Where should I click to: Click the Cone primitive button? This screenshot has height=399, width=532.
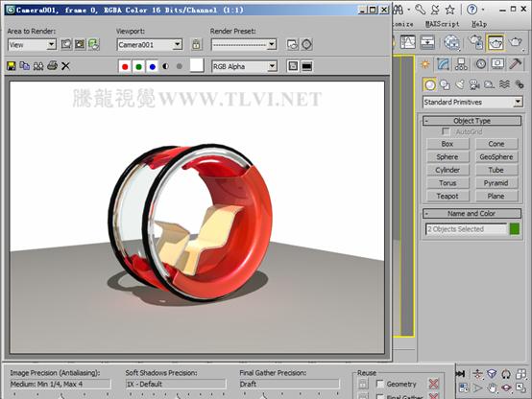coord(496,144)
